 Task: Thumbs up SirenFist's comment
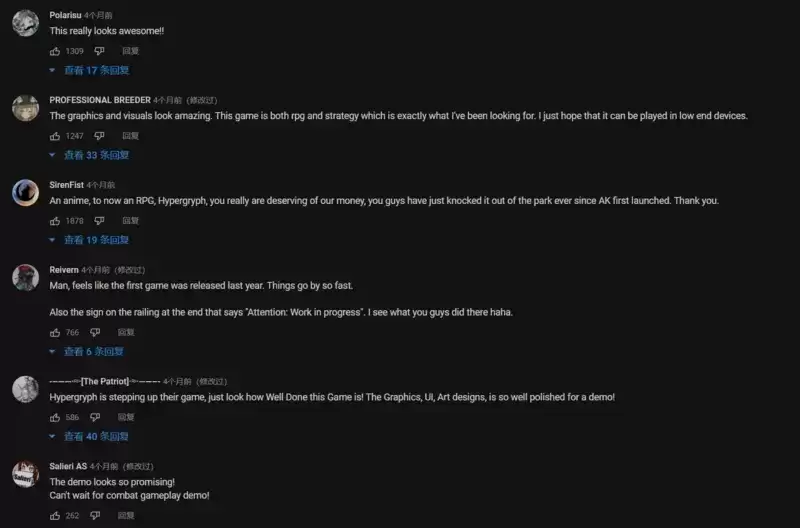(x=55, y=221)
